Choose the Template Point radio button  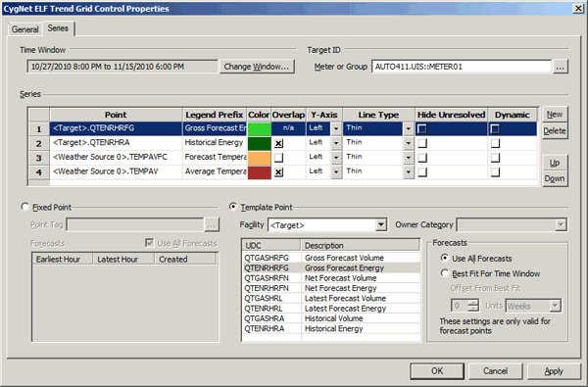pos(233,207)
